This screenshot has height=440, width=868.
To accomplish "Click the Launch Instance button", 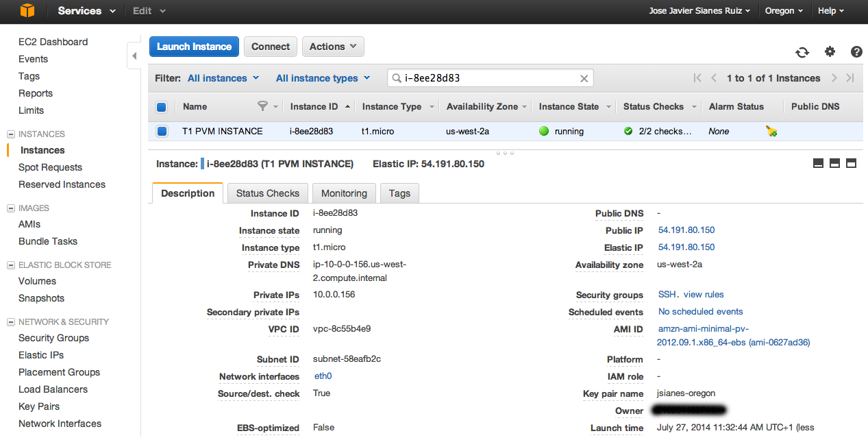I will coord(194,47).
